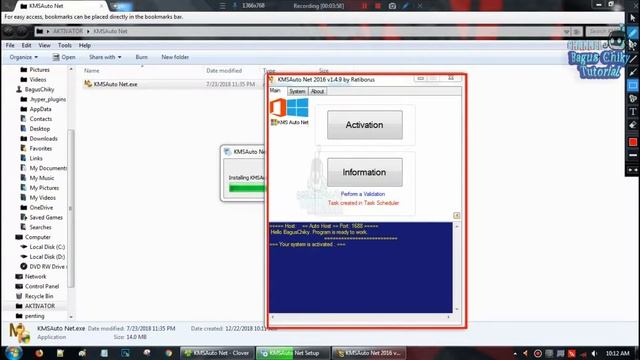640x360 pixels.
Task: Open address bar history dropdown arrow
Action: (x=567, y=31)
